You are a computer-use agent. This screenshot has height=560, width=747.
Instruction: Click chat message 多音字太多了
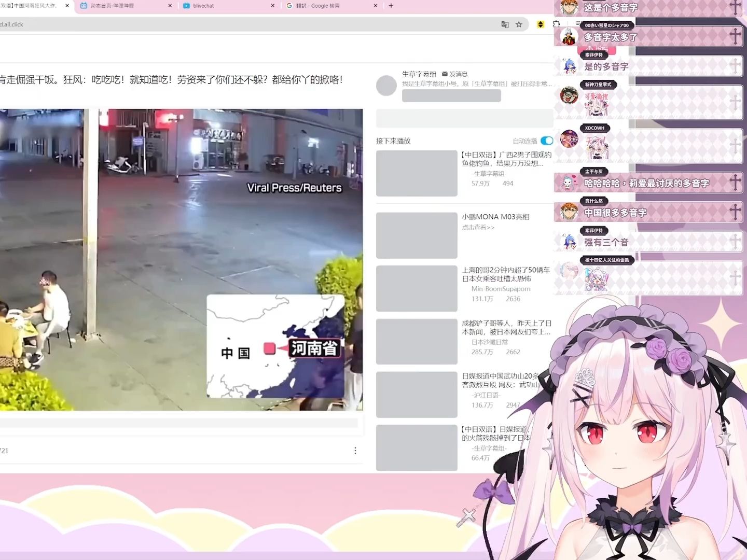[611, 37]
